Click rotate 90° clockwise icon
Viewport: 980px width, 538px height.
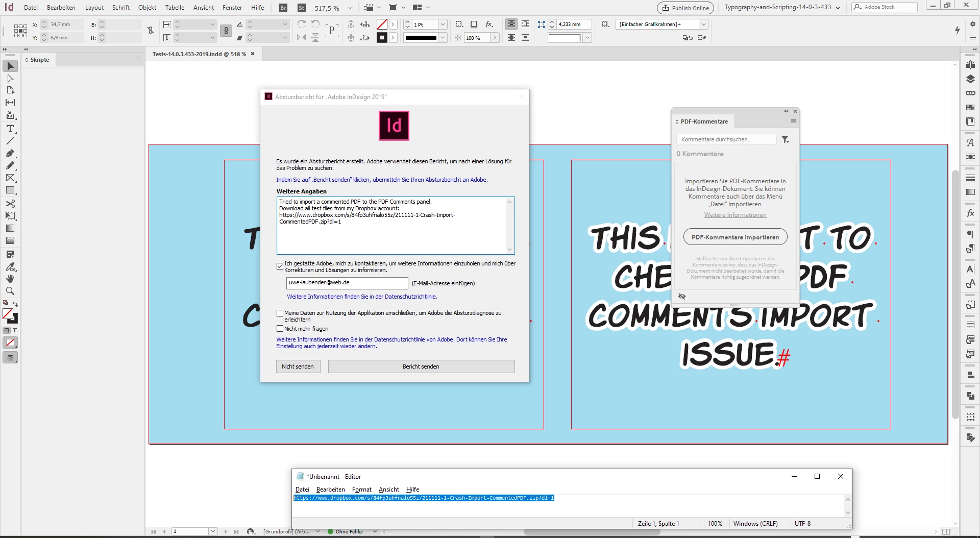[x=302, y=24]
